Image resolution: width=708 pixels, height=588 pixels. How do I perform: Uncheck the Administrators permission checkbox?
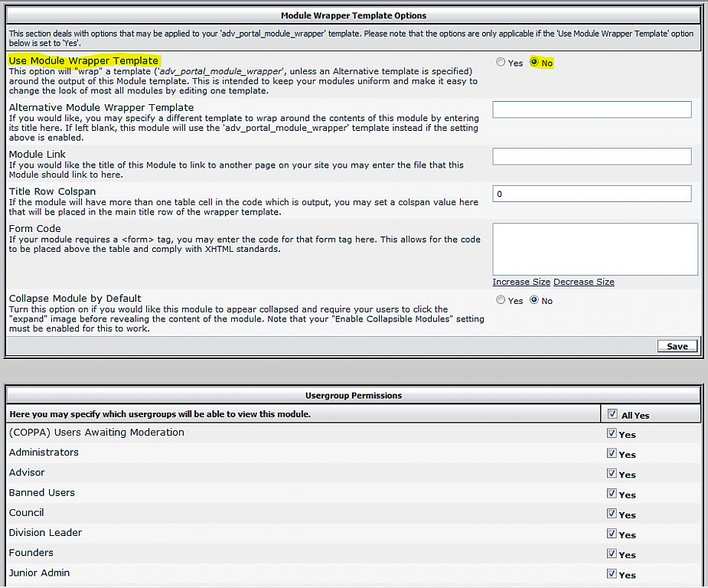612,453
